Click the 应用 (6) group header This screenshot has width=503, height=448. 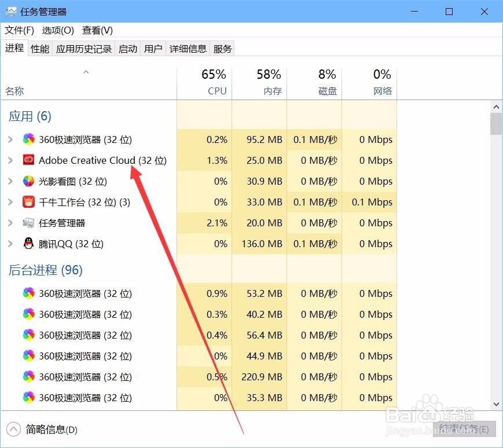pos(30,116)
